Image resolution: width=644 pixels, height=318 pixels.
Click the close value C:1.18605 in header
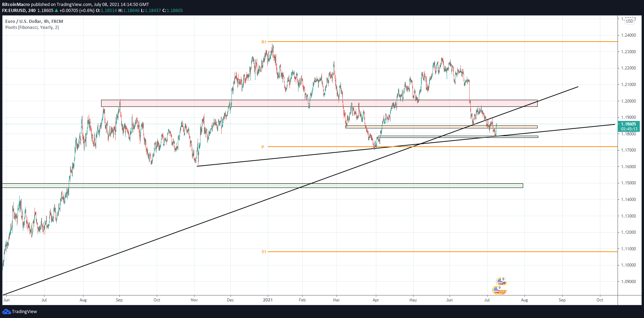click(x=173, y=11)
